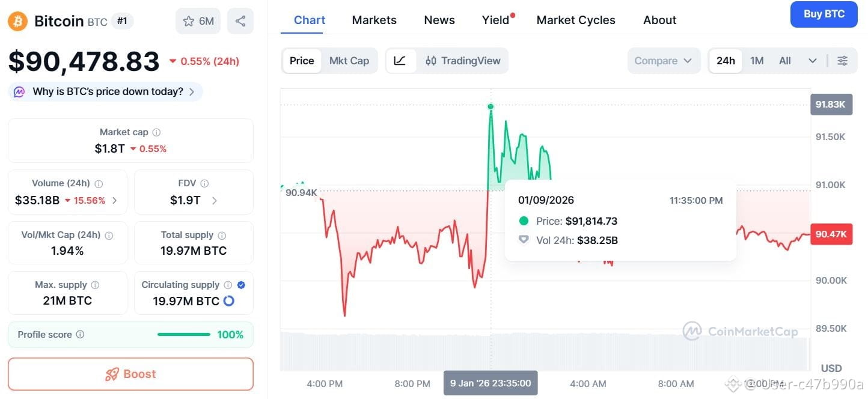868x399 pixels.
Task: Click the Buy BTC button
Action: 824,14
